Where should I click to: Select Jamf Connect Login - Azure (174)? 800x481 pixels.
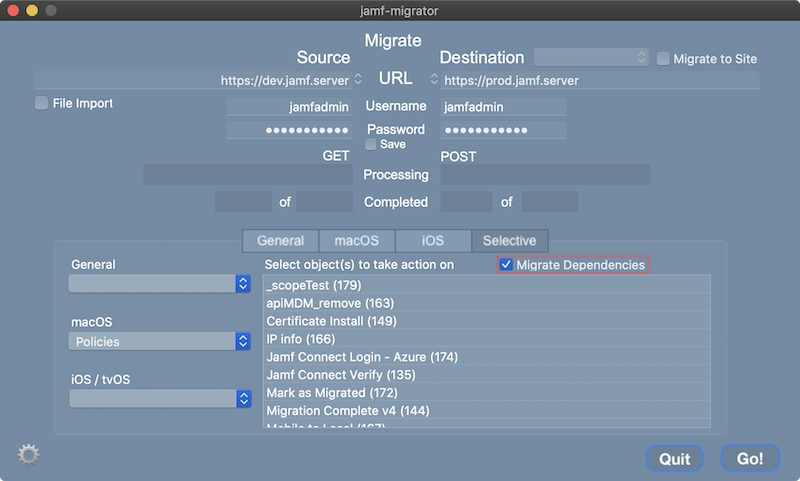[487, 357]
